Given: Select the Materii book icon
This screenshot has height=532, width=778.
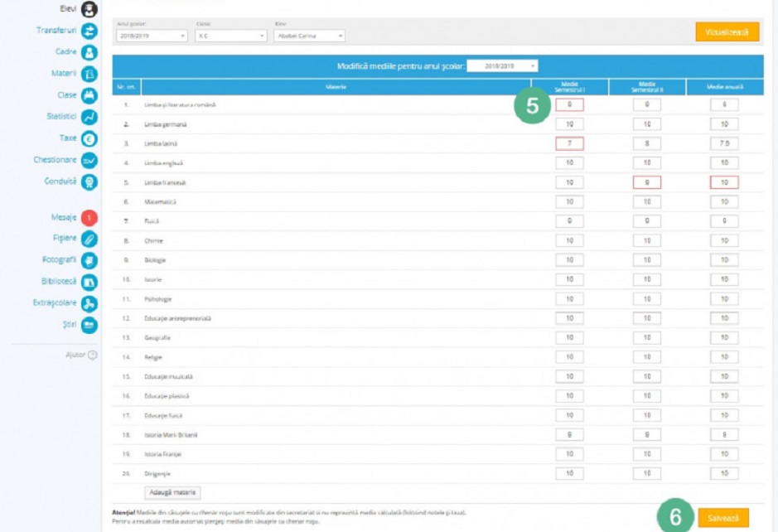Looking at the screenshot, I should pos(89,74).
